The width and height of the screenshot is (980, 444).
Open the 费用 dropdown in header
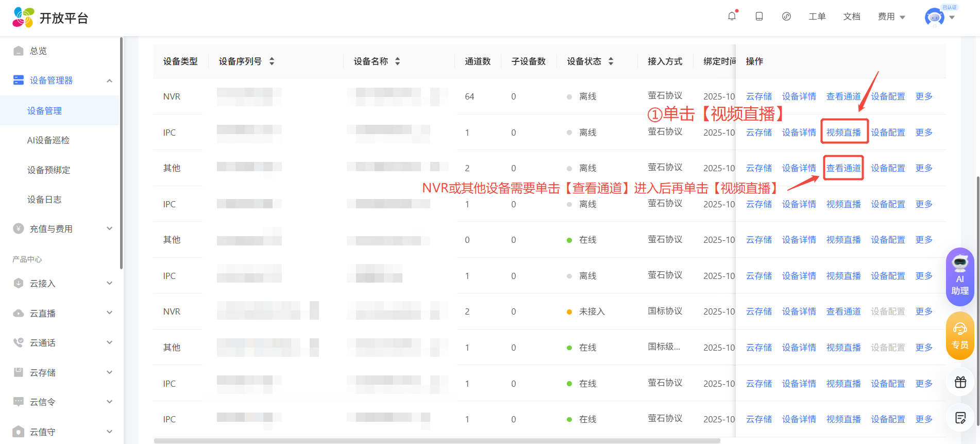point(891,17)
